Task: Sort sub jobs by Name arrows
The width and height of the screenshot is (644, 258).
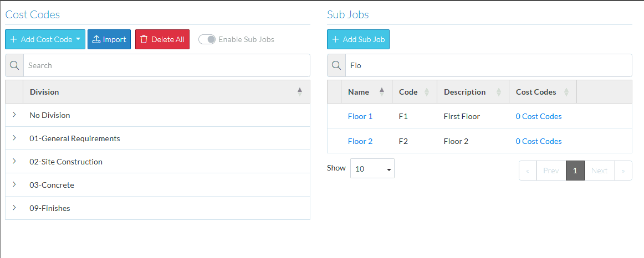Action: point(382,92)
